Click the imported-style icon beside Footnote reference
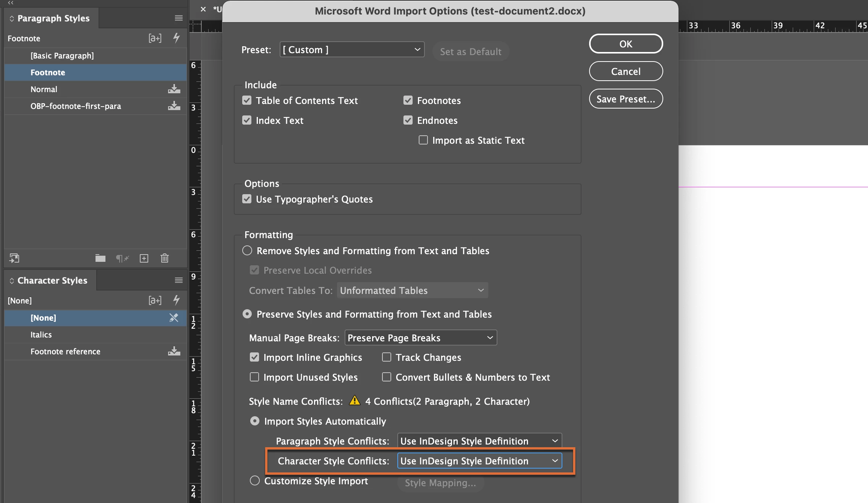The image size is (868, 503). (x=174, y=351)
